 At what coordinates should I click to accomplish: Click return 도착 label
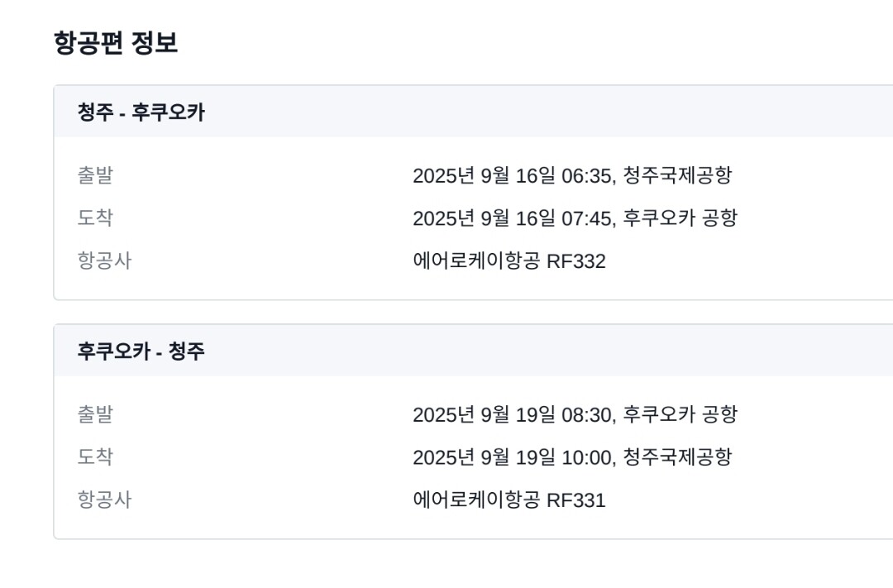[x=95, y=457]
